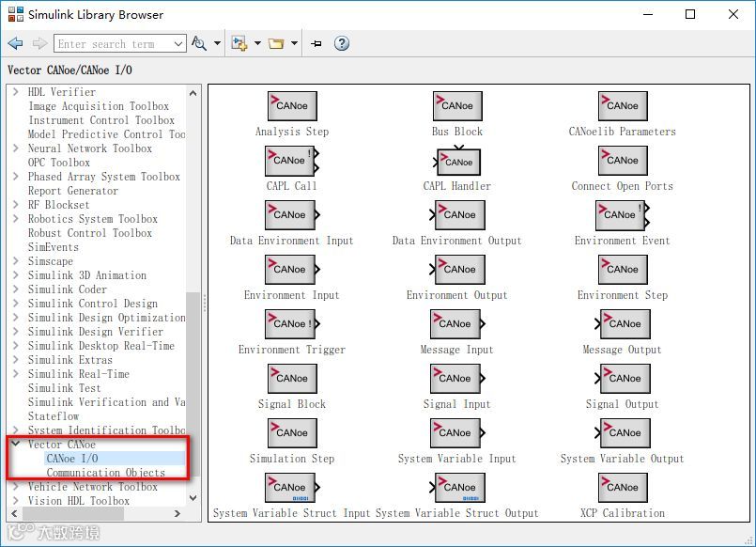Viewport: 756px width, 547px height.
Task: Select OPC Toolbox library
Action: (x=59, y=162)
